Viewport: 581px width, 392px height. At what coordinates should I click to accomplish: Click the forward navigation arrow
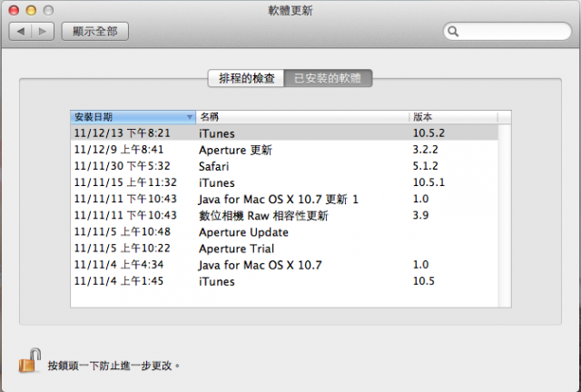(43, 32)
